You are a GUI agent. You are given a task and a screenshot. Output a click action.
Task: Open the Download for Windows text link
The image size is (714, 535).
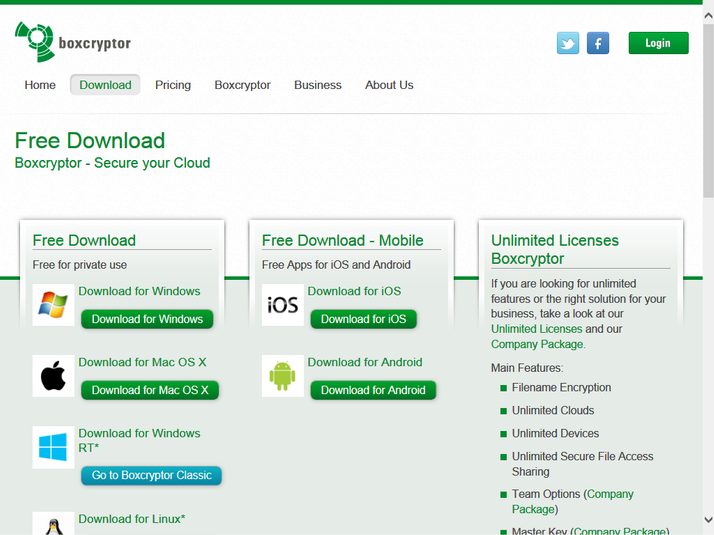pos(139,291)
